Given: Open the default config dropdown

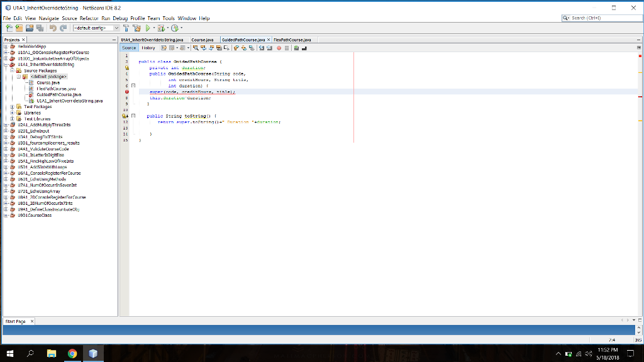Looking at the screenshot, I should coord(117,28).
